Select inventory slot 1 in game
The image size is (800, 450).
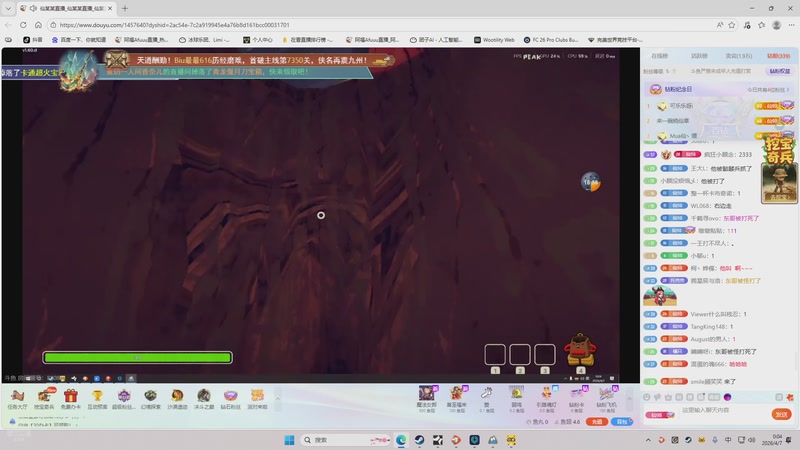[495, 355]
